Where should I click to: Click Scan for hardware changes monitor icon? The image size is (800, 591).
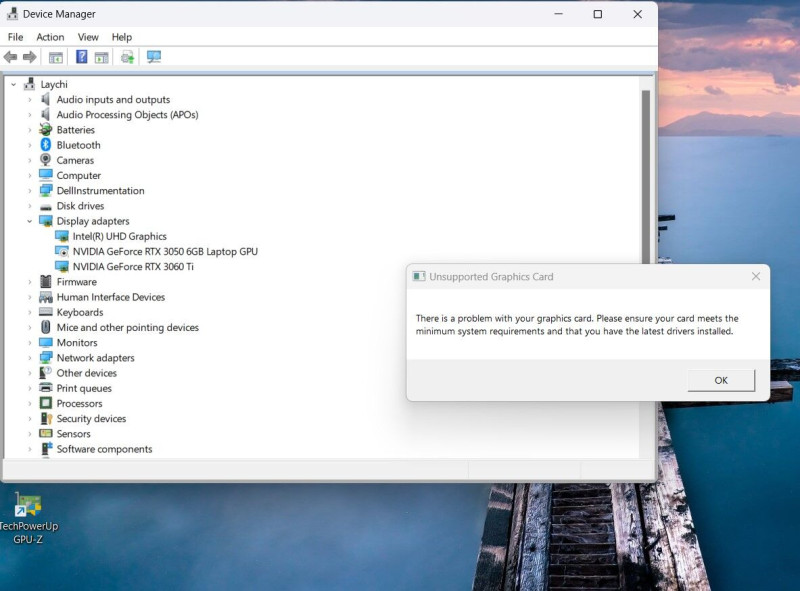[154, 57]
